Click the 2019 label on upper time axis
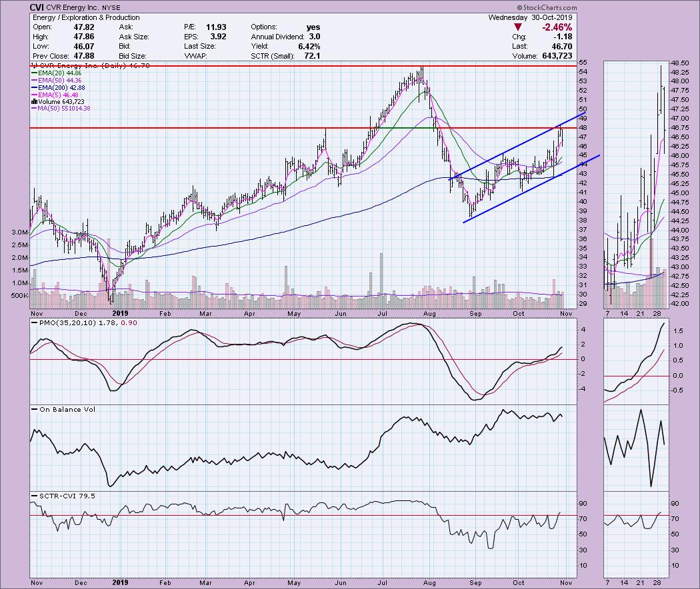This screenshot has height=589, width=700. tap(120, 313)
